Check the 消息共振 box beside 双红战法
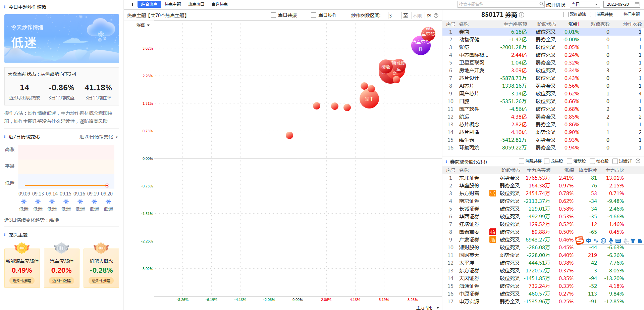The image size is (644, 310). 592,14
